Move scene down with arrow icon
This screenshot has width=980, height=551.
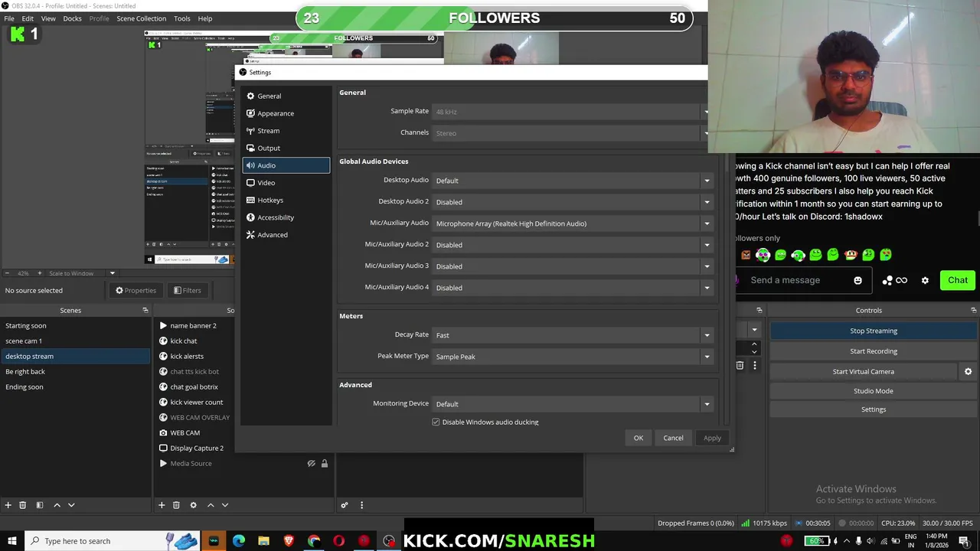(x=71, y=505)
